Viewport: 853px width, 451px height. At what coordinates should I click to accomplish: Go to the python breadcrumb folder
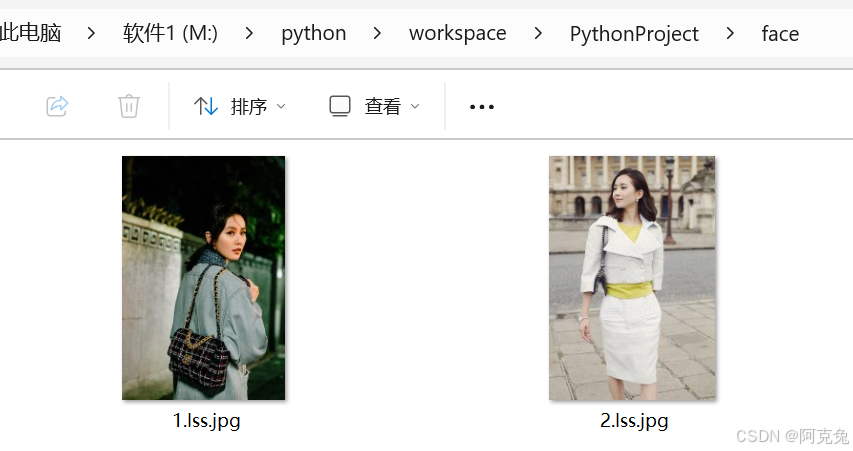(314, 34)
